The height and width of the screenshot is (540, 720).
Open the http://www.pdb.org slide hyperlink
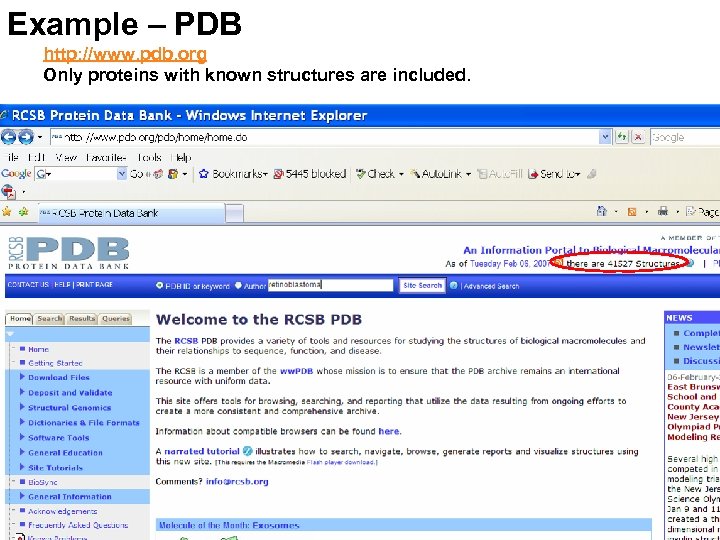[125, 54]
